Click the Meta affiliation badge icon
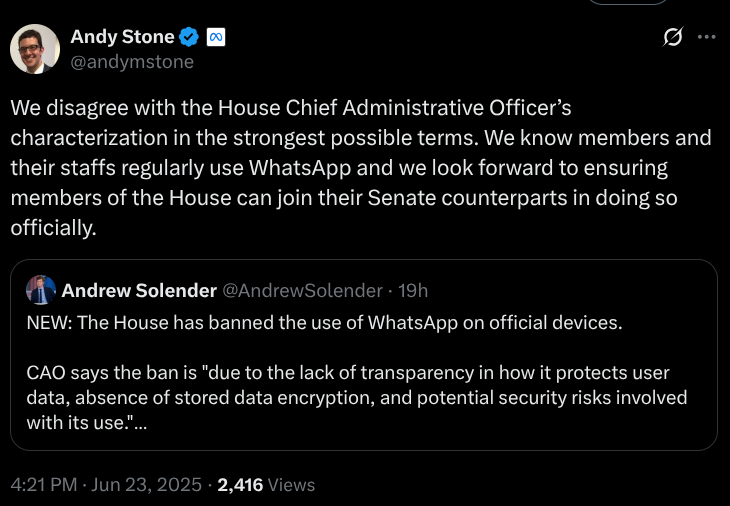This screenshot has height=506, width=730. click(215, 37)
